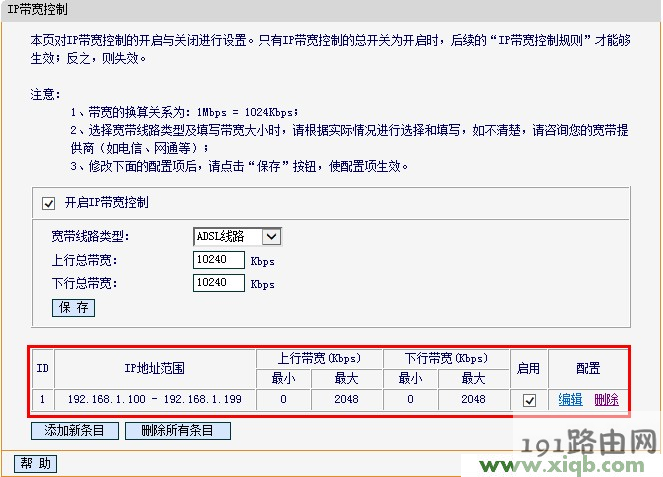This screenshot has height=477, width=663.
Task: Click the 上行带宽(Kbps) column header
Action: pos(319,359)
